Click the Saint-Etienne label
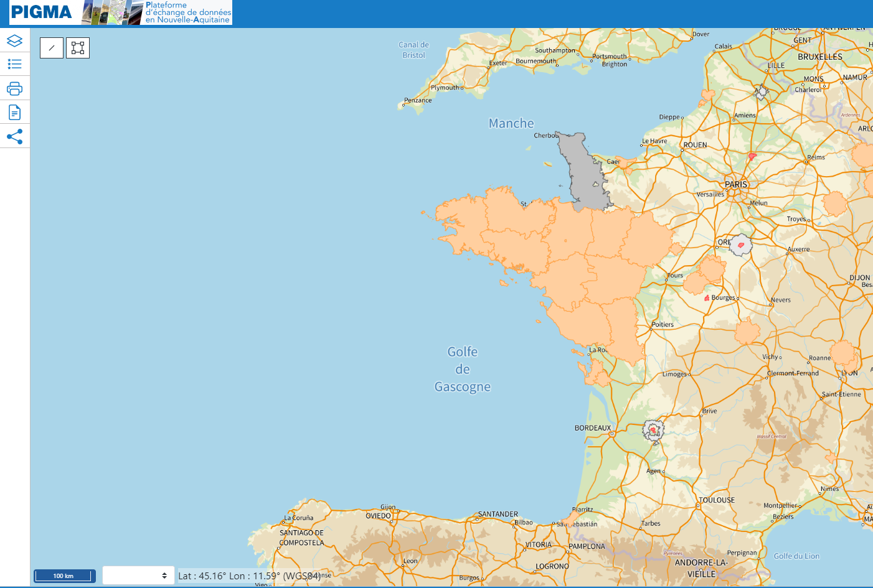Image resolution: width=873 pixels, height=588 pixels. (x=841, y=394)
